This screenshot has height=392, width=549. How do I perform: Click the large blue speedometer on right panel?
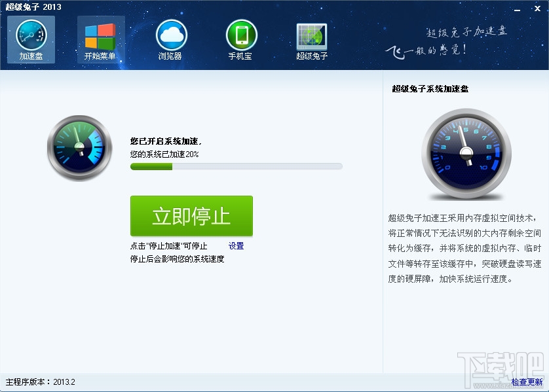click(466, 154)
